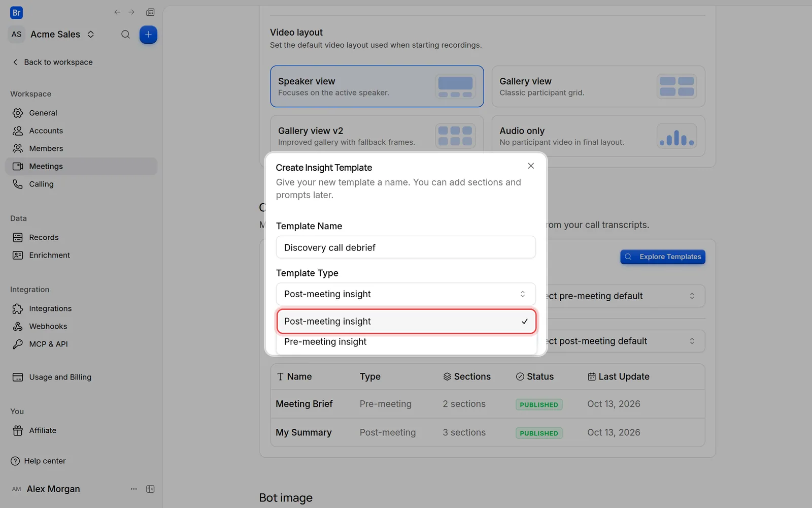Click the Sections column header
Screen dimensions: 812x508
pos(467,377)
